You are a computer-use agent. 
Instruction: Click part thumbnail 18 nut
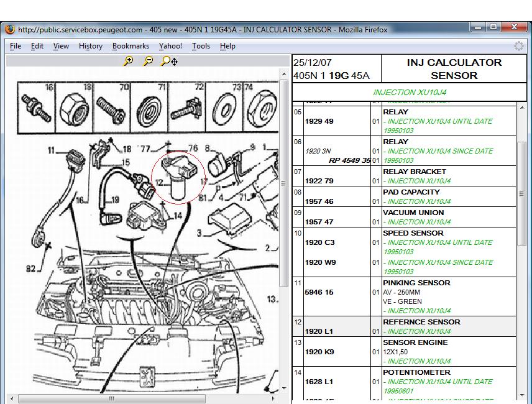74,107
